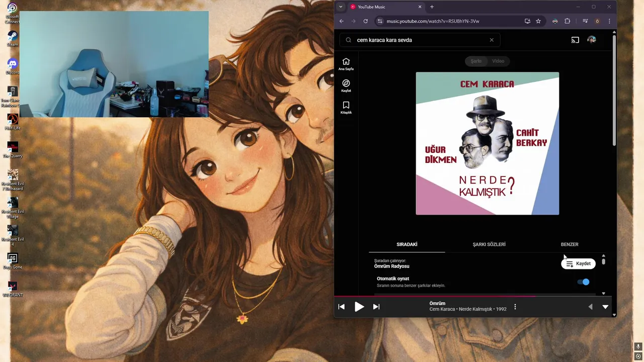
Task: Open the Extensions puzzle icon
Action: pos(568,21)
